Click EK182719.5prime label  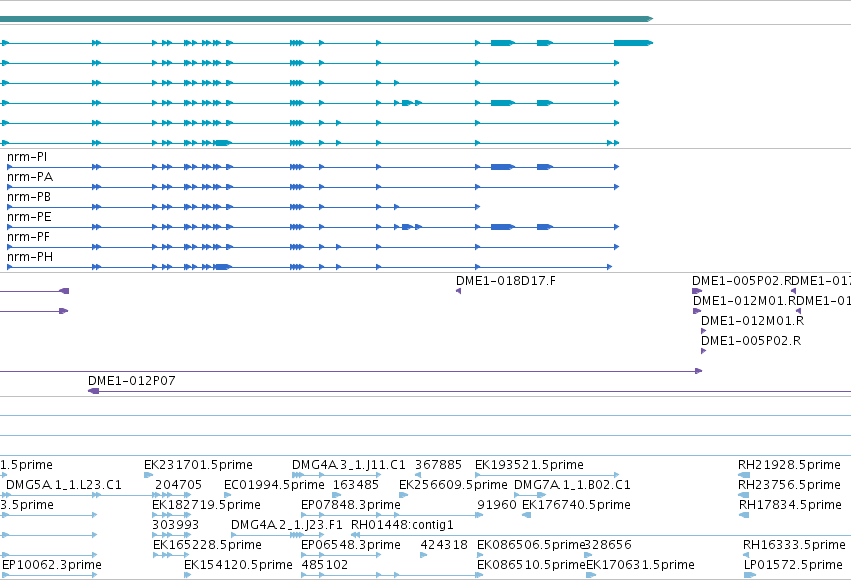pos(206,505)
